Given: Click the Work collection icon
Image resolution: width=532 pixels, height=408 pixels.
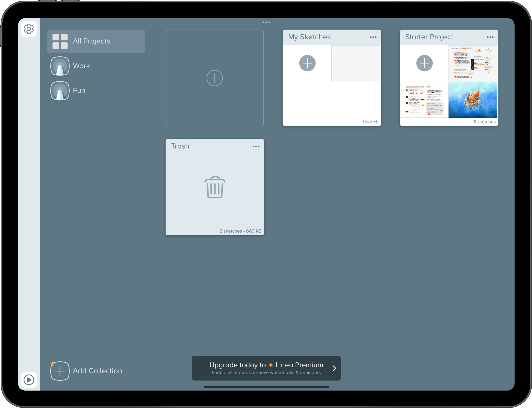Looking at the screenshot, I should pyautogui.click(x=60, y=66).
